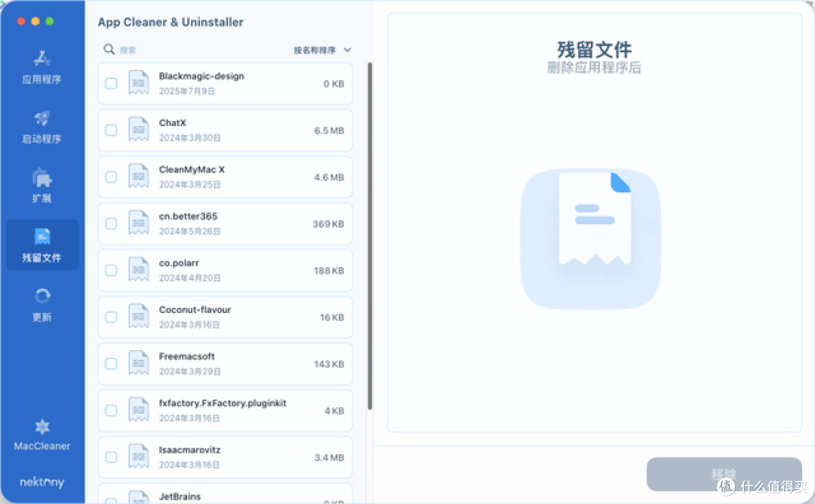This screenshot has width=815, height=504.
Task: Open the 更新 (Updates) sidebar section
Action: point(42,305)
